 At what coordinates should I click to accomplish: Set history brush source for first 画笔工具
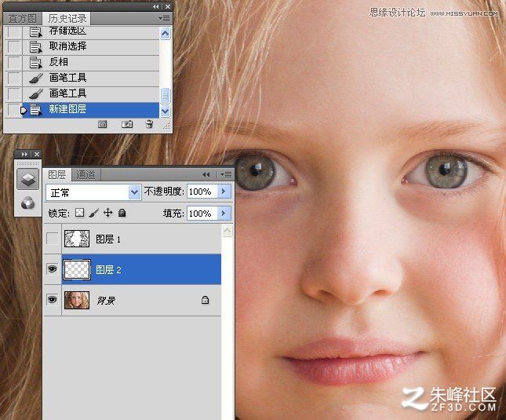pyautogui.click(x=14, y=79)
